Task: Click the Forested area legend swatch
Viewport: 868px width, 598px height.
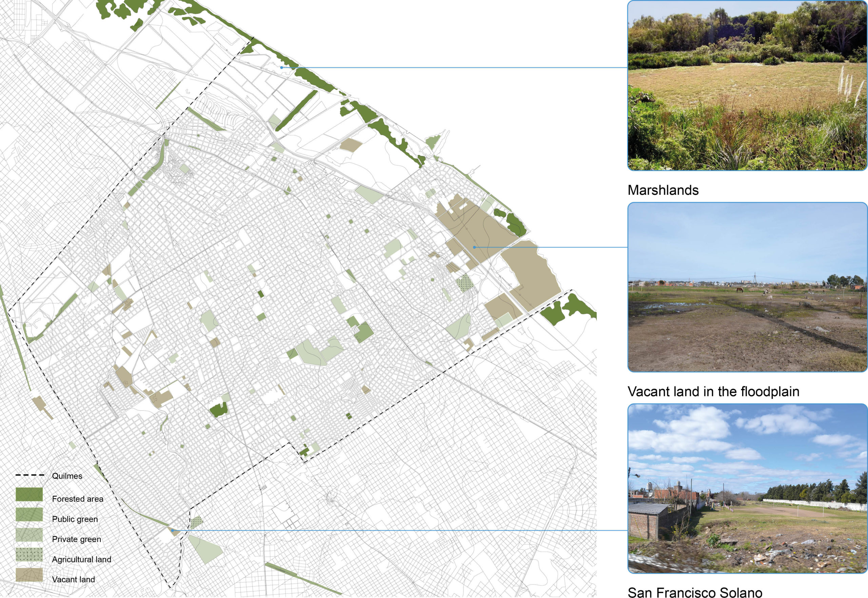Action: (29, 495)
